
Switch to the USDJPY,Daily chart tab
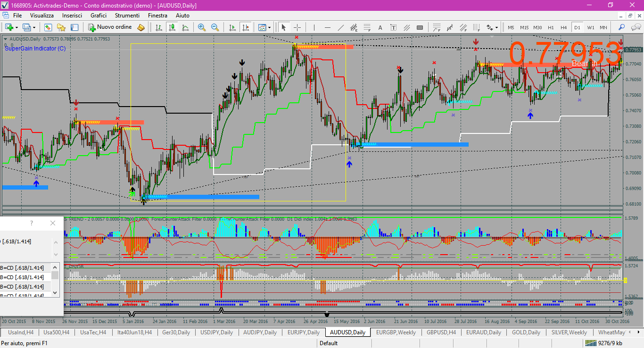(x=216, y=332)
